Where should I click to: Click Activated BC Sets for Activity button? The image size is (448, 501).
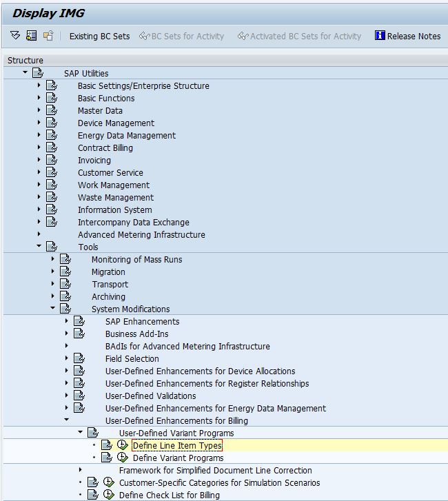[x=299, y=36]
